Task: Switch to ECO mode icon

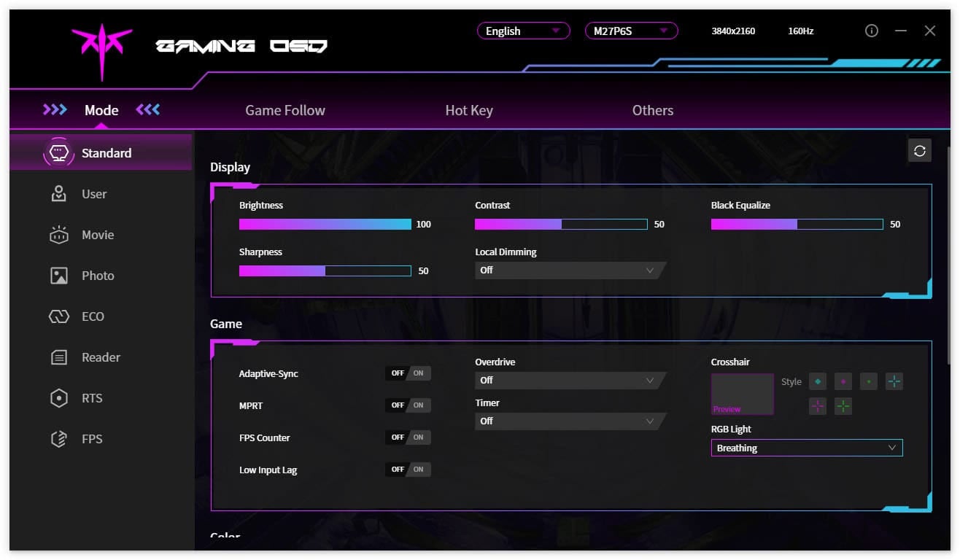Action: point(58,316)
